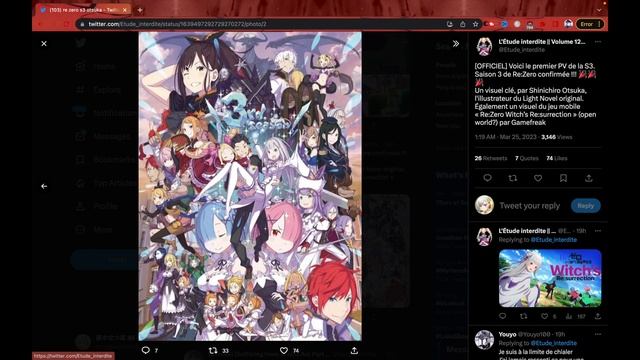Open Witch's Resurrection image in the reply
This screenshot has height=360, width=640.
pyautogui.click(x=550, y=278)
